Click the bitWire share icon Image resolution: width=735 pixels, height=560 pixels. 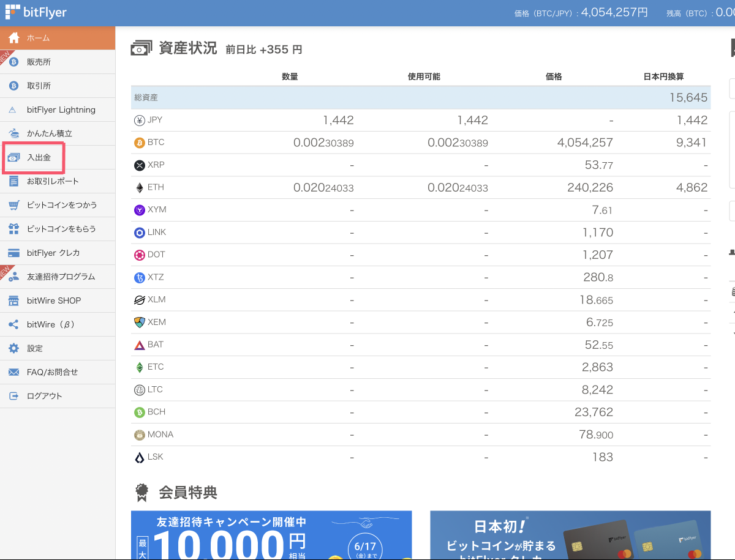[13, 324]
